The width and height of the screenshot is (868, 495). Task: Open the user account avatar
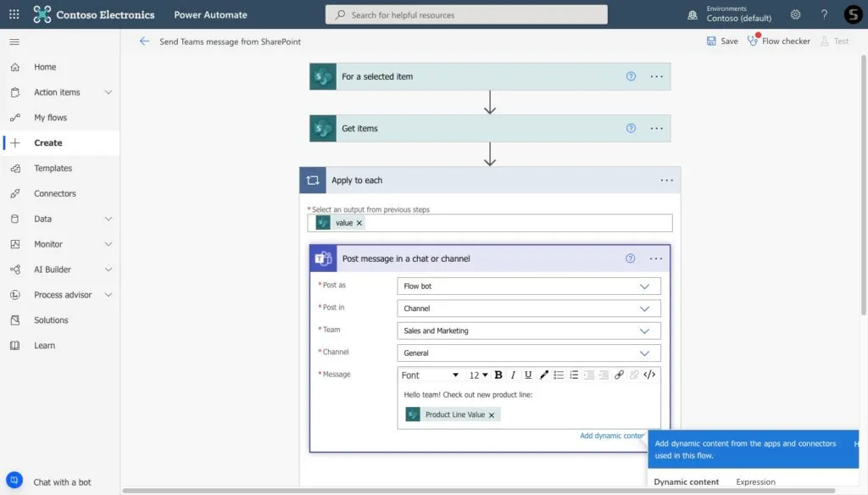853,14
